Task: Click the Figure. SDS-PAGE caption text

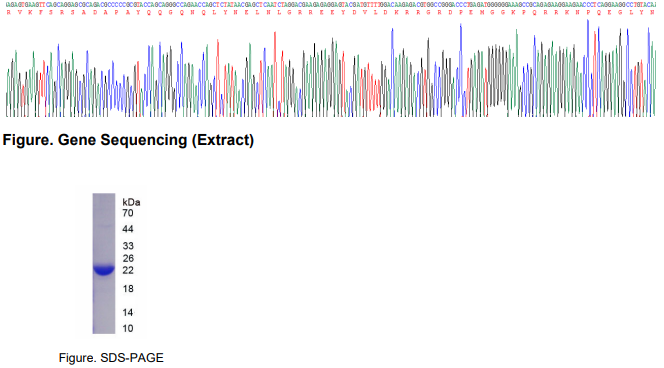Action: [x=111, y=358]
